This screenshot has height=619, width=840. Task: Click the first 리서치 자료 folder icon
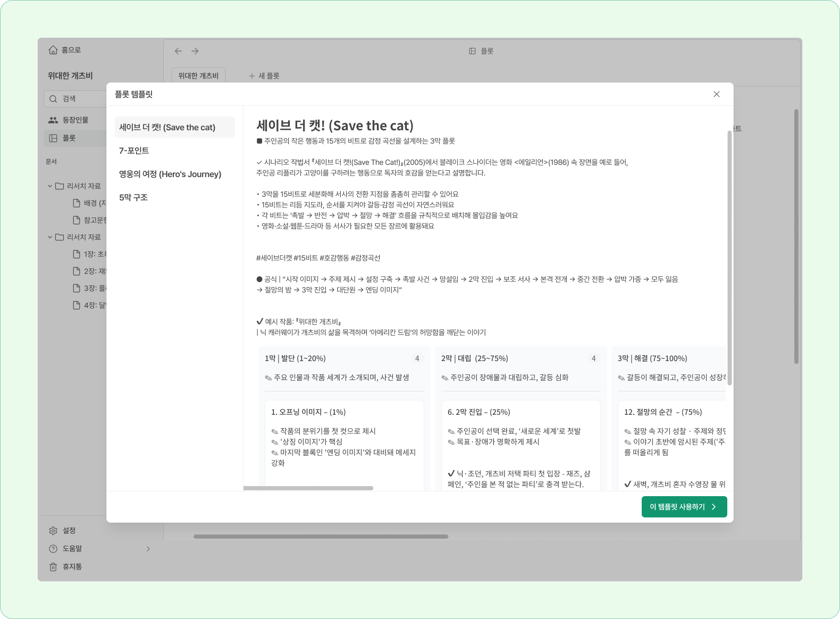(60, 186)
